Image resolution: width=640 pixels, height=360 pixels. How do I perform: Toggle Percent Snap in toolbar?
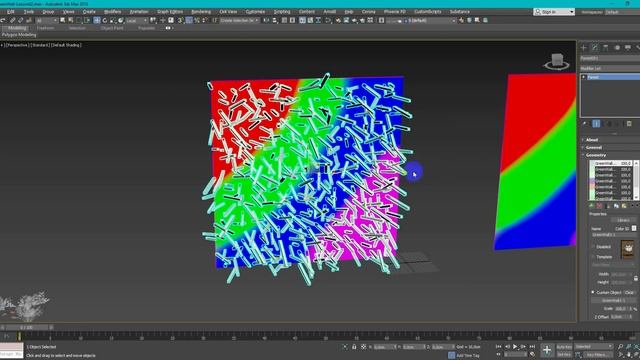tap(197, 20)
